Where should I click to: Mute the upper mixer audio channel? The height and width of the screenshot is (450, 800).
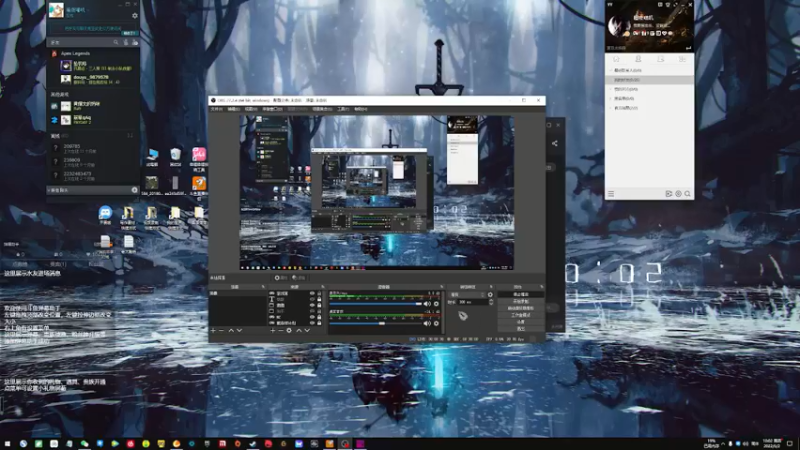click(x=427, y=304)
